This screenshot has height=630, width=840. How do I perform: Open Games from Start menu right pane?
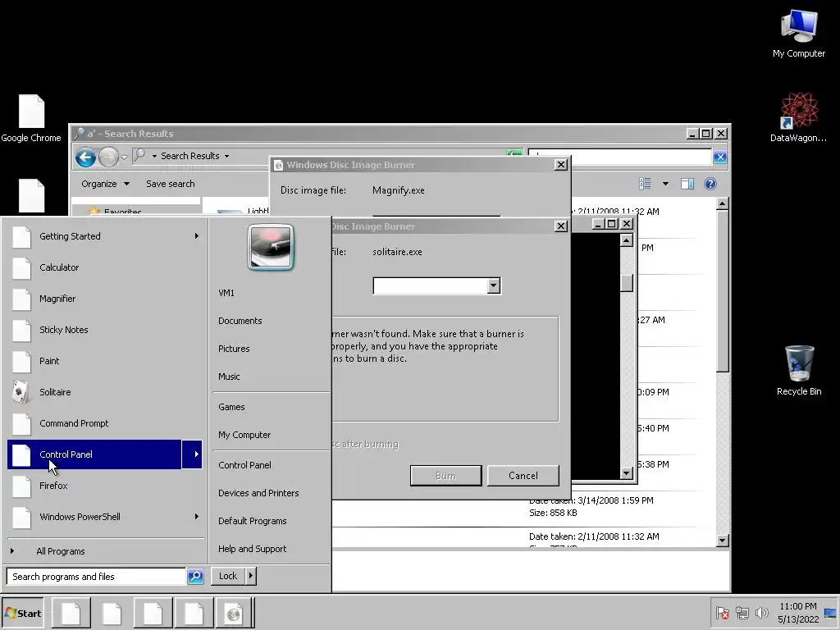pos(231,407)
